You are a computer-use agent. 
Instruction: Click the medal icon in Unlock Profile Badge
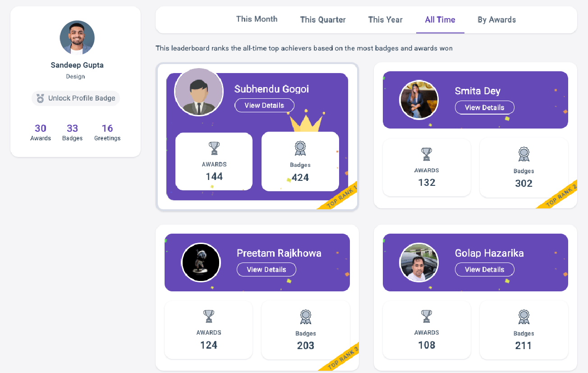click(x=40, y=98)
